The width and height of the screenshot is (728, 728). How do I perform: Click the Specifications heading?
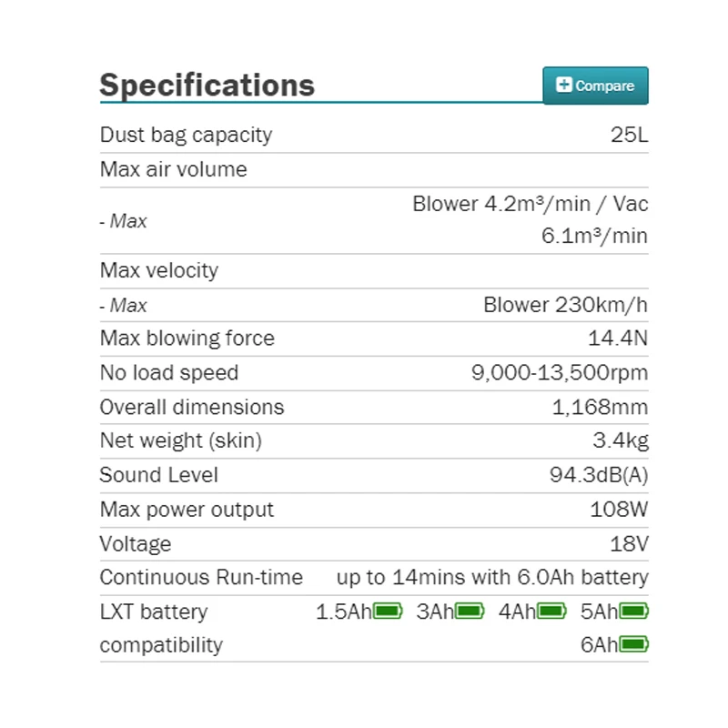click(x=207, y=86)
